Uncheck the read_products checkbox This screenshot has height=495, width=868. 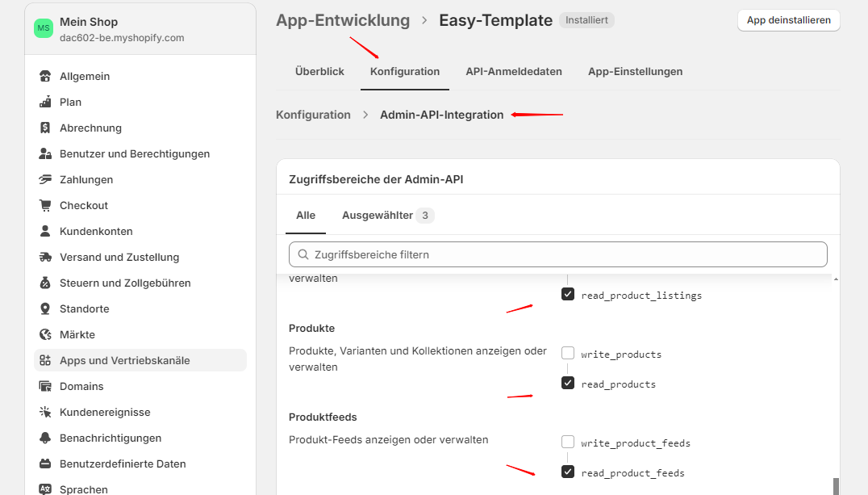pos(568,384)
